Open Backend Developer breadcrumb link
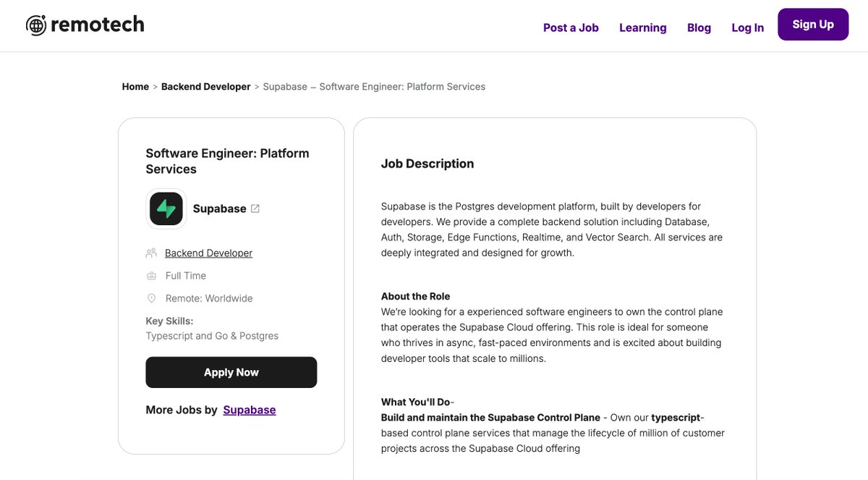Image resolution: width=868 pixels, height=480 pixels. click(205, 86)
